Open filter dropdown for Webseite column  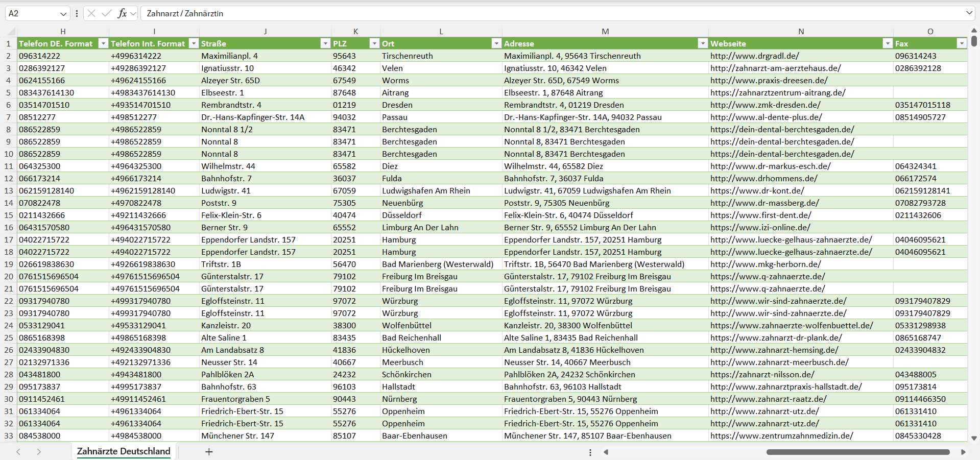[888, 44]
